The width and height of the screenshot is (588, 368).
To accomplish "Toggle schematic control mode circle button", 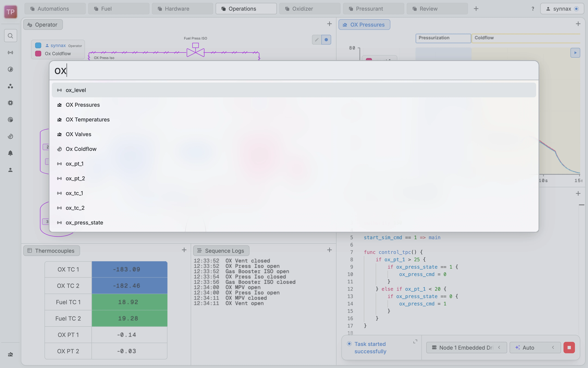I will [326, 40].
